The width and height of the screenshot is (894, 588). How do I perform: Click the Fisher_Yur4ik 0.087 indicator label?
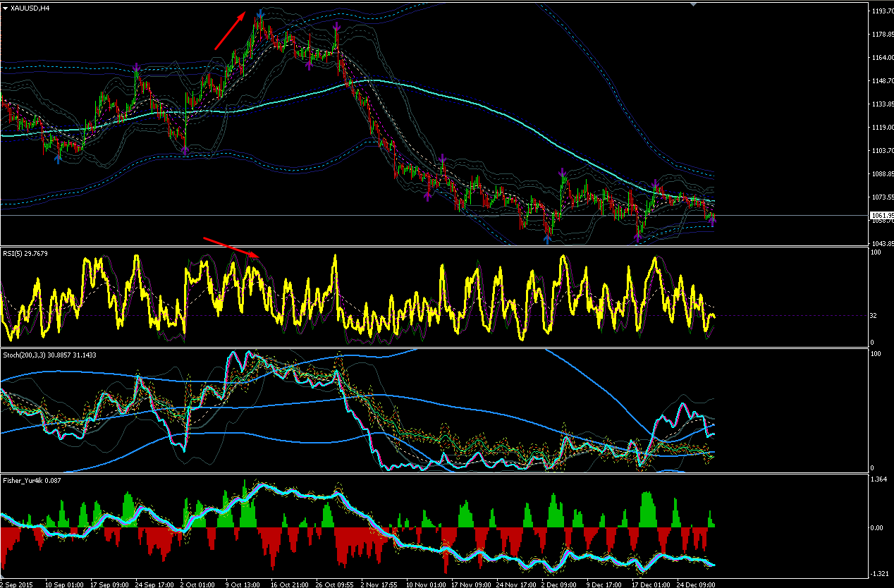(32, 479)
